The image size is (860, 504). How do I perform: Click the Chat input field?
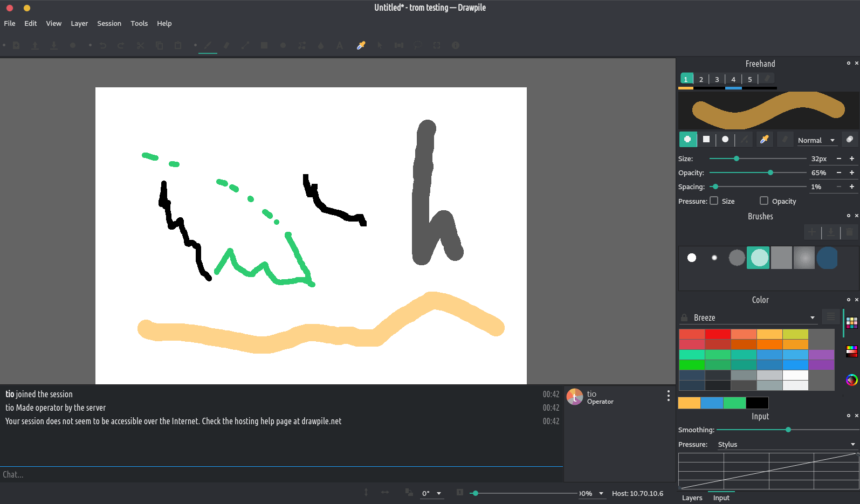281,474
